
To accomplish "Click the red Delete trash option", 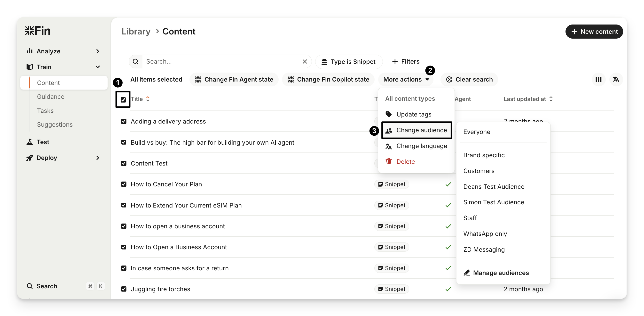I will pyautogui.click(x=405, y=162).
